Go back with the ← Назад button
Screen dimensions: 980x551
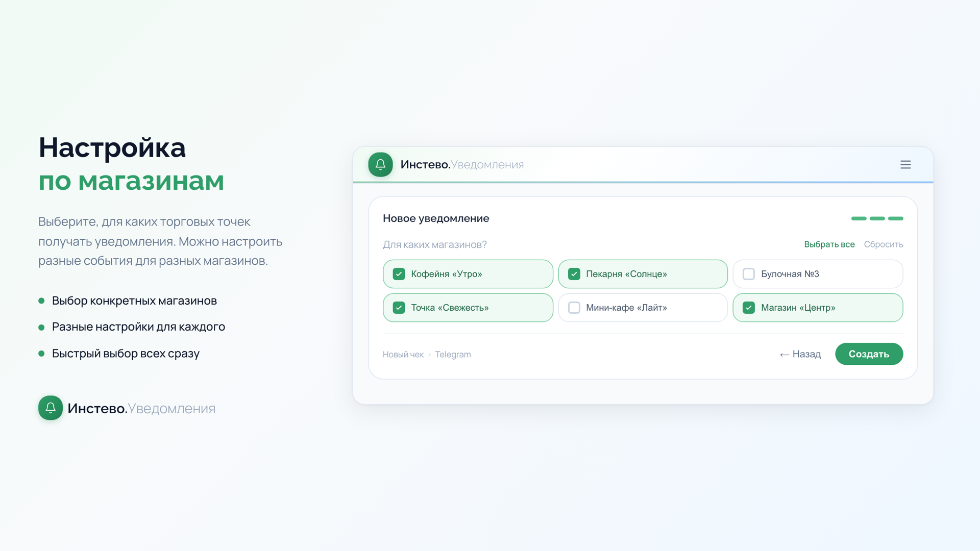point(800,354)
